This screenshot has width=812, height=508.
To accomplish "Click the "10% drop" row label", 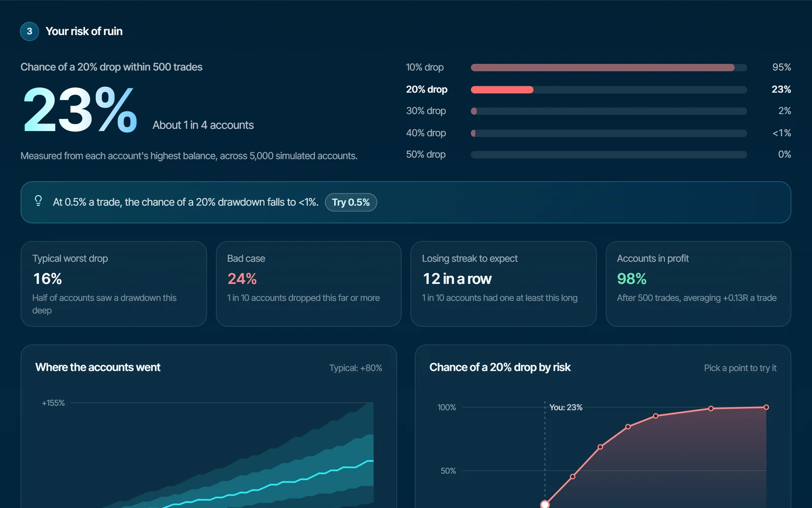I will point(425,68).
